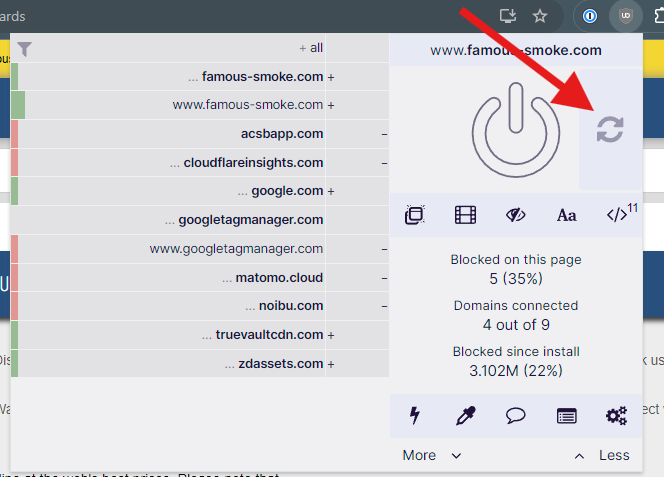The image size is (664, 477).
Task: Click the '3.102M (22%)' blocked since install value
Action: coord(516,371)
